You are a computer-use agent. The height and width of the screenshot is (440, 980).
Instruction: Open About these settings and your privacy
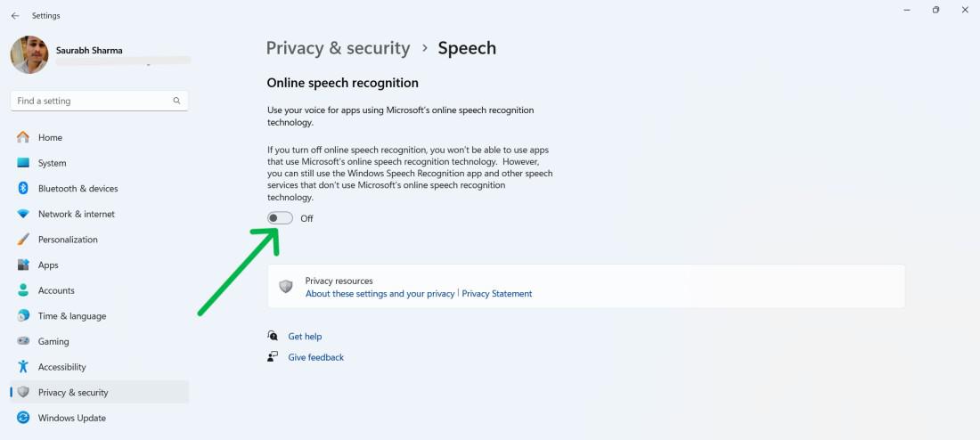(x=380, y=294)
